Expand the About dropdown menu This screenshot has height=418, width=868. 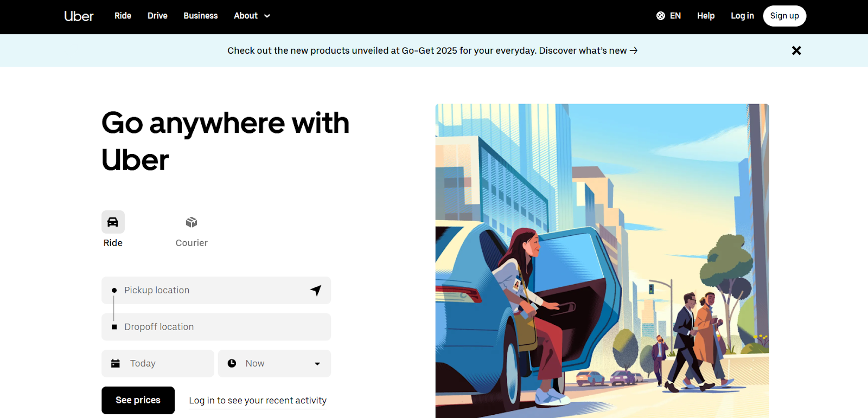252,16
